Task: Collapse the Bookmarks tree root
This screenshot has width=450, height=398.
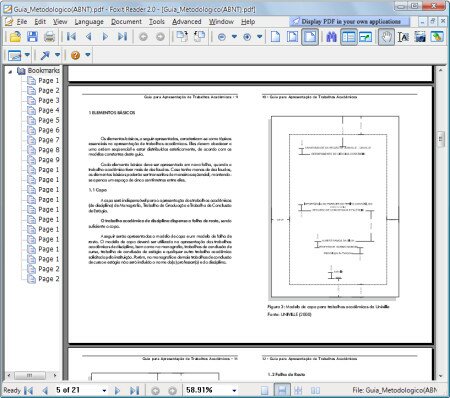Action: click(10, 71)
